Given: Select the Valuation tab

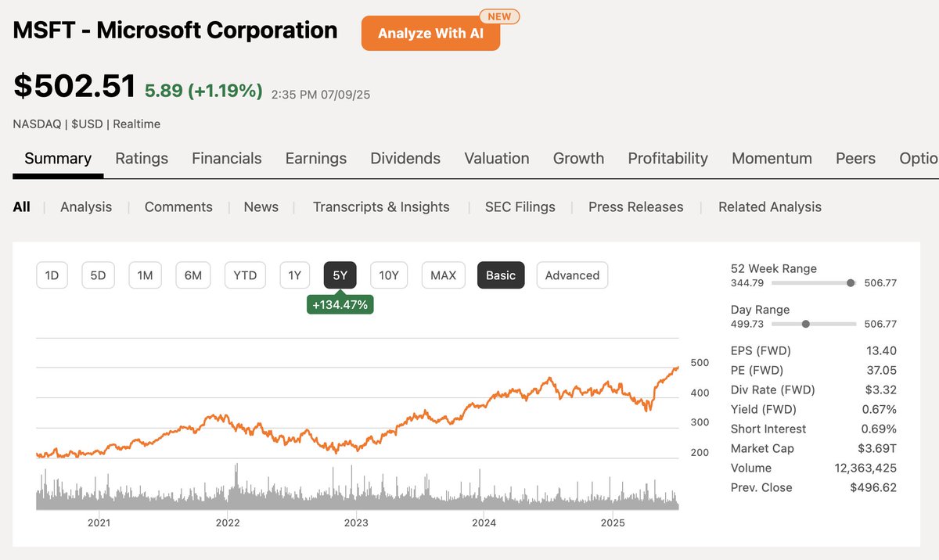Looking at the screenshot, I should coord(497,159).
